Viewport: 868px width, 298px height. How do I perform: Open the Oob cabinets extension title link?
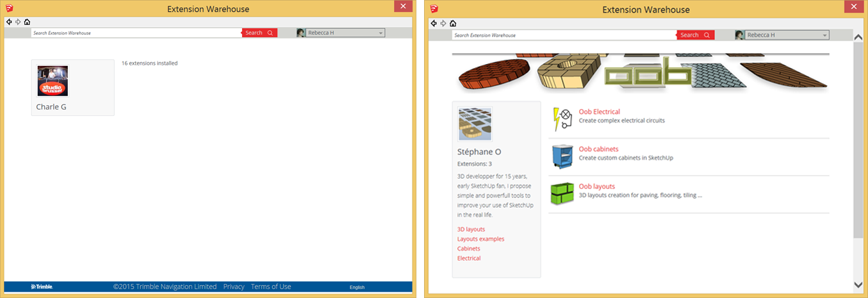[x=598, y=149]
